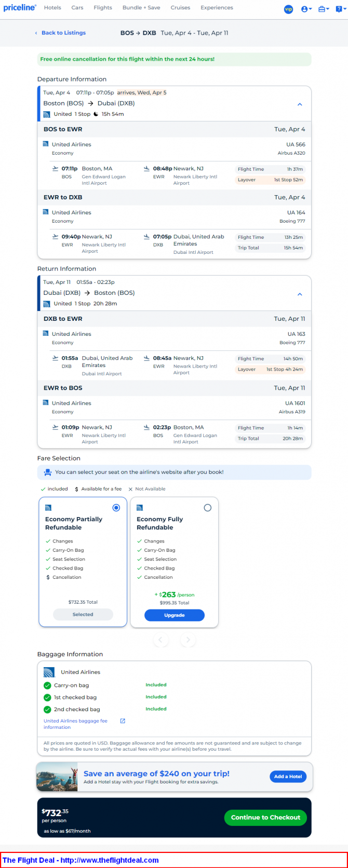The height and width of the screenshot is (868, 348).
Task: Open Bundle + Save menu item
Action: (141, 8)
